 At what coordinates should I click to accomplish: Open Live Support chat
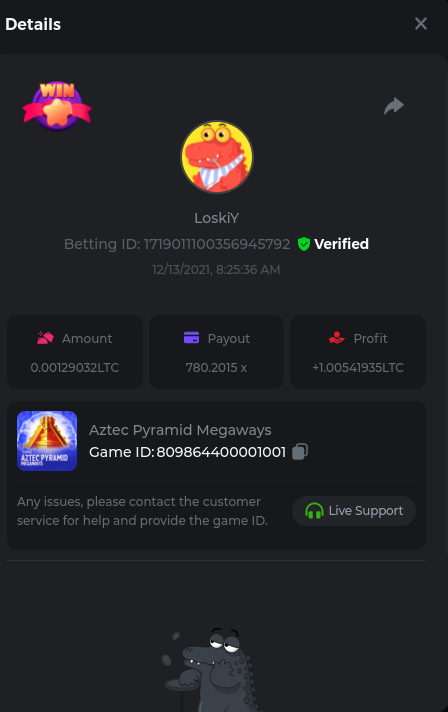pyautogui.click(x=354, y=511)
